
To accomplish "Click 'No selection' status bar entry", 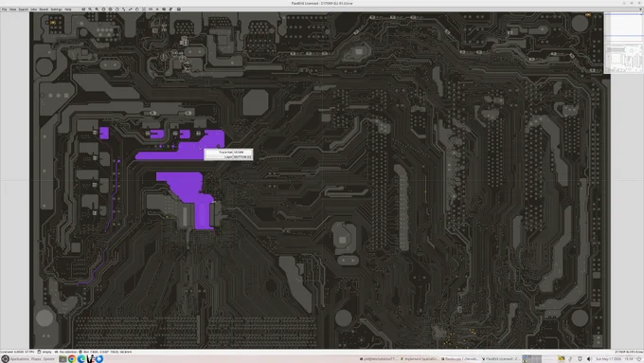I will 65,352.
